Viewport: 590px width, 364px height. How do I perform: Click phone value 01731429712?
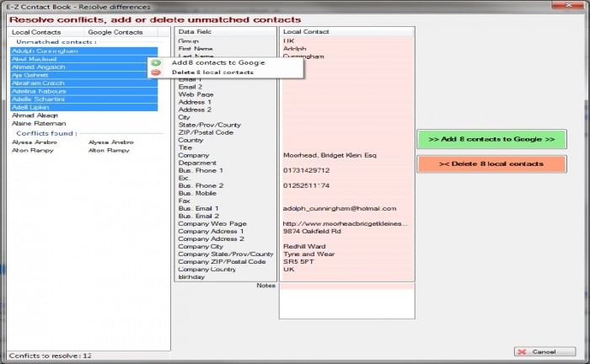306,170
